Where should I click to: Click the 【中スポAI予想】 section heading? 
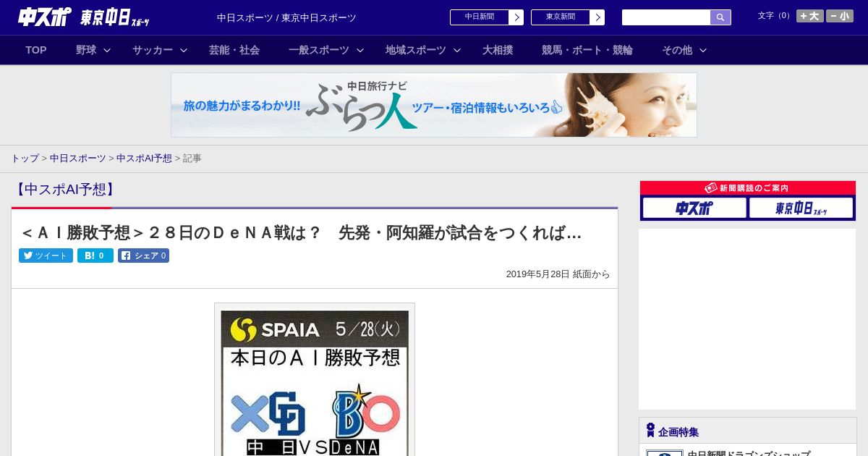pyautogui.click(x=65, y=190)
